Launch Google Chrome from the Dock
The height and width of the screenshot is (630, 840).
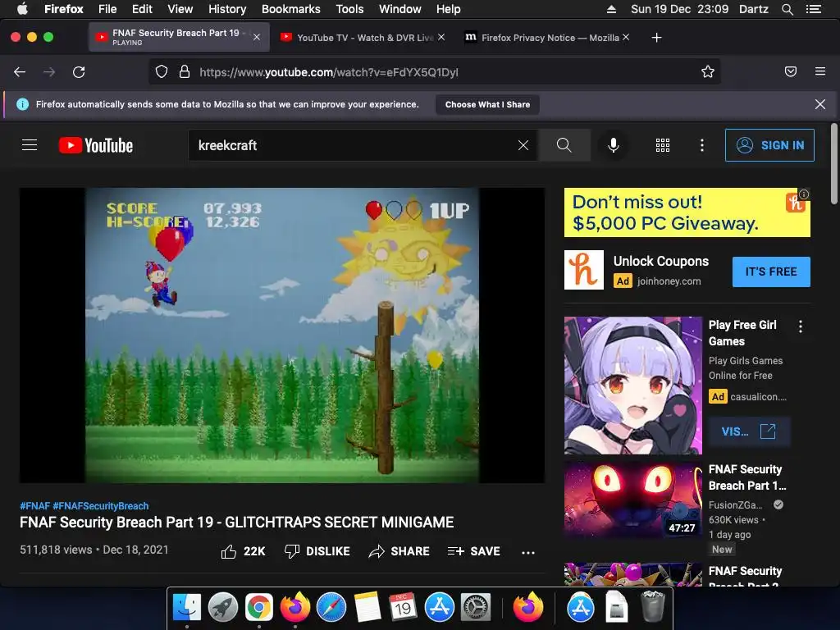pos(258,607)
